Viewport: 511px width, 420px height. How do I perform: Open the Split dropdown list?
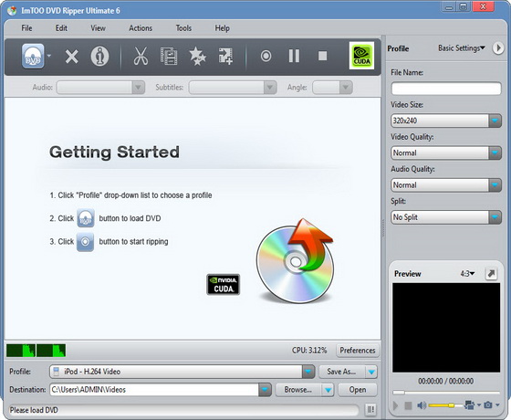pos(446,217)
